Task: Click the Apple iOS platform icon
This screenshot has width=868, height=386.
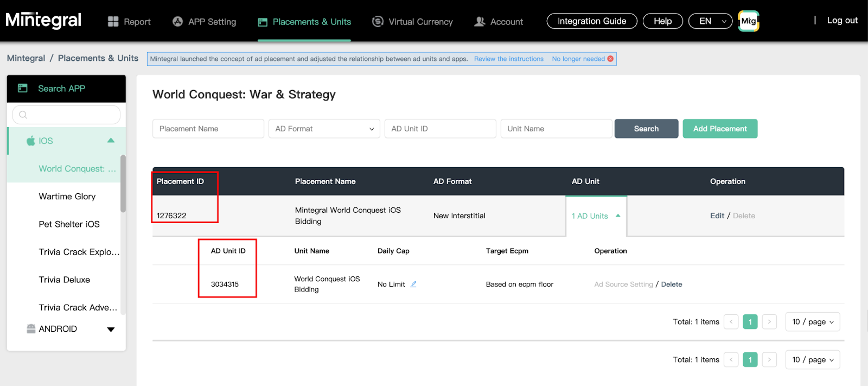Action: click(x=31, y=141)
